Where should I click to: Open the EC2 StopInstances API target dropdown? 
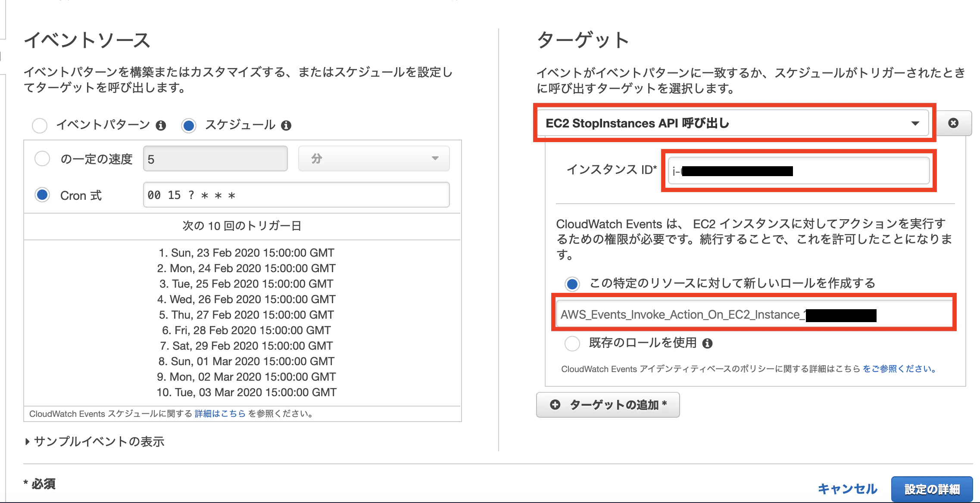733,123
